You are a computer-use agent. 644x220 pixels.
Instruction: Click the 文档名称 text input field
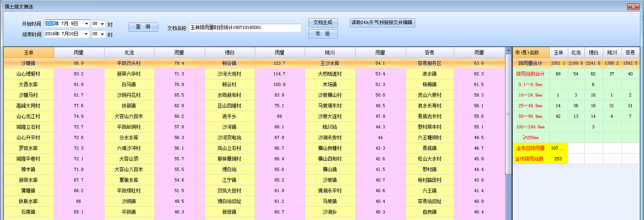[x=245, y=28]
